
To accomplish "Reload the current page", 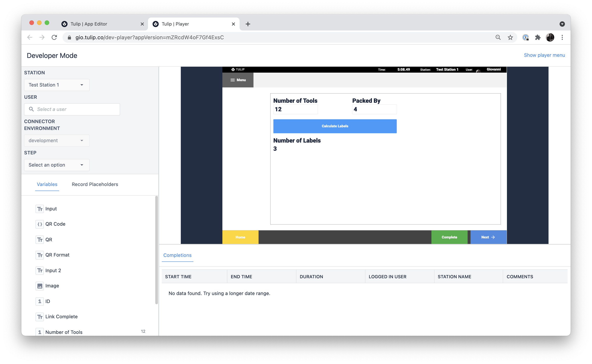I will pyautogui.click(x=54, y=37).
